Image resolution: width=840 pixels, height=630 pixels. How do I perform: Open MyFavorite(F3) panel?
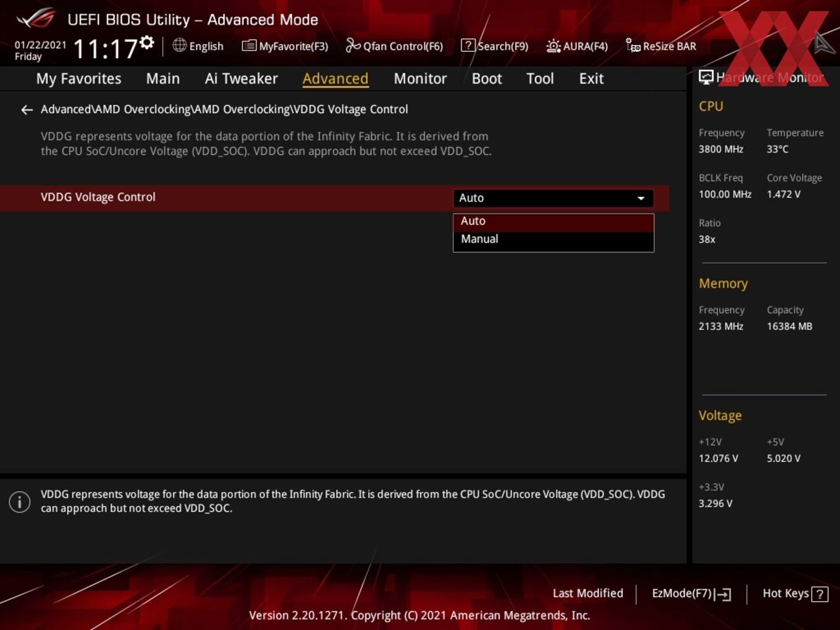pyautogui.click(x=285, y=46)
